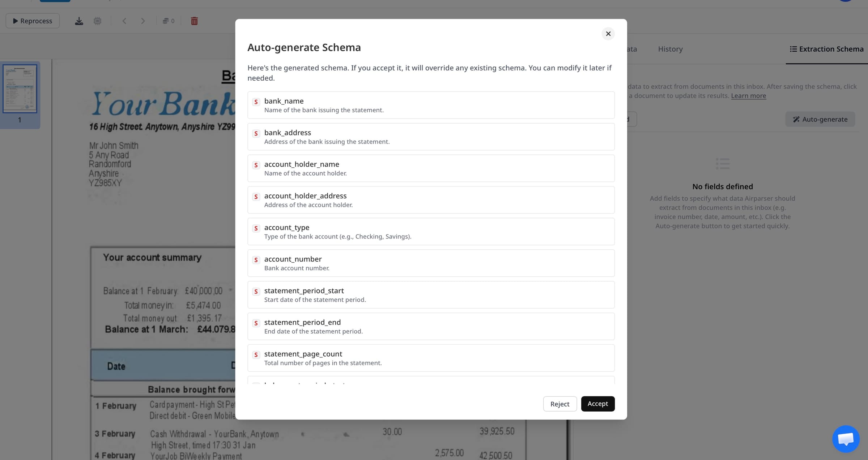The height and width of the screenshot is (460, 868).
Task: Click the string type icon beside account_number
Action: pyautogui.click(x=256, y=260)
